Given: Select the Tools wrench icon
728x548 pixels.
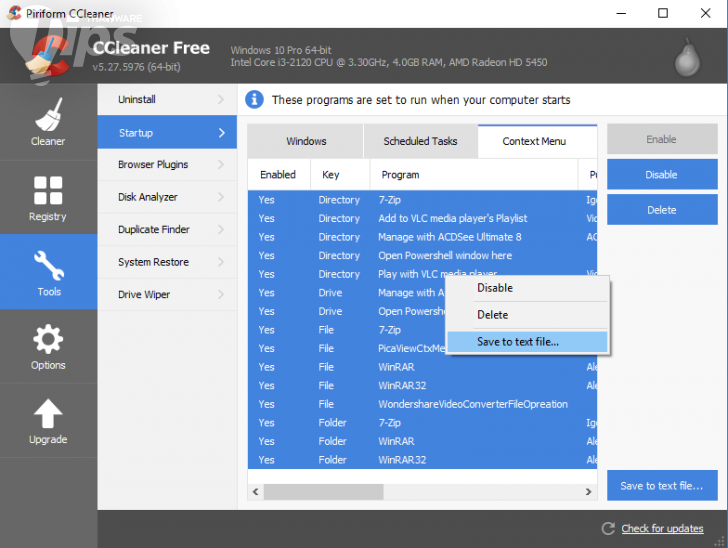Looking at the screenshot, I should click(49, 266).
